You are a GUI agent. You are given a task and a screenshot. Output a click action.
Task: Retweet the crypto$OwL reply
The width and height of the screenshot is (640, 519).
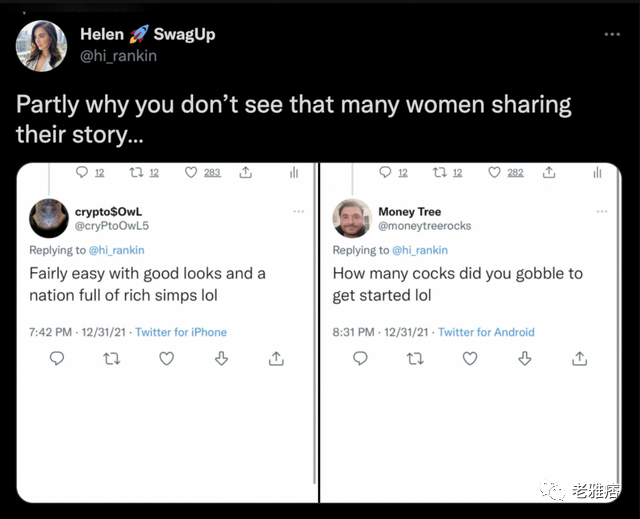[112, 358]
